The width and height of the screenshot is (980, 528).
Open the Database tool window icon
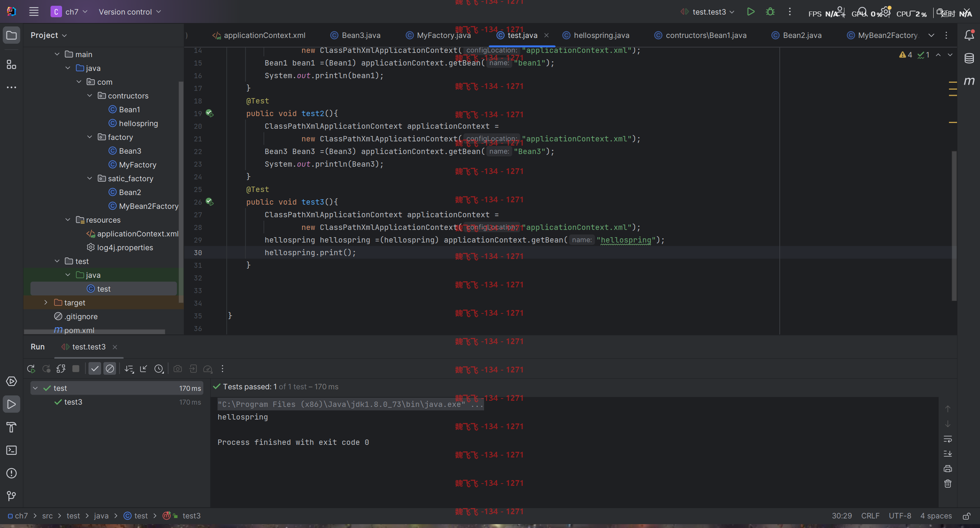pyautogui.click(x=969, y=58)
